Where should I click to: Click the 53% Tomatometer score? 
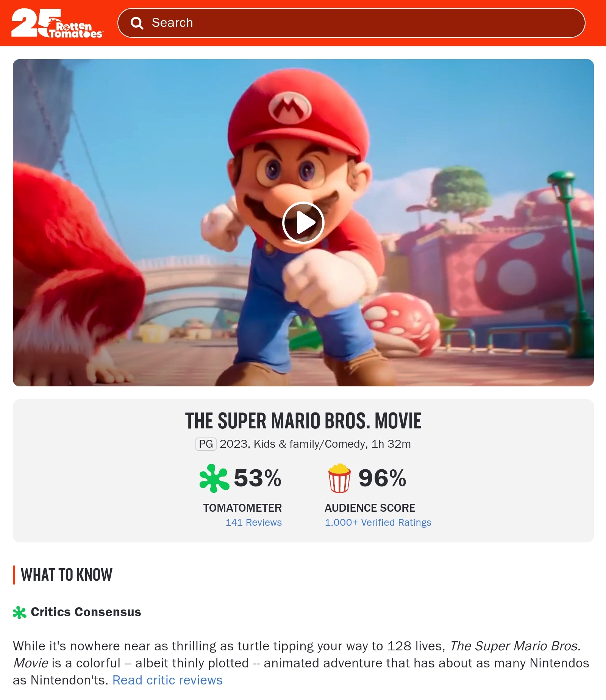pos(258,478)
